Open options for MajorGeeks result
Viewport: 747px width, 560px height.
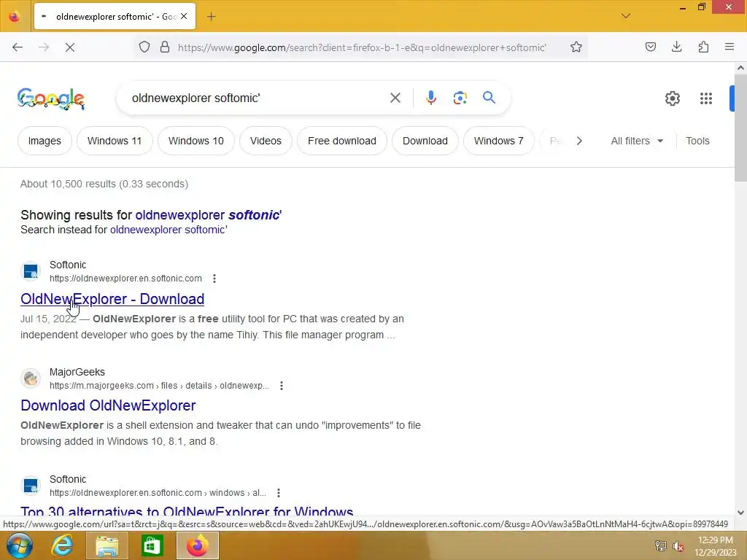pos(282,386)
